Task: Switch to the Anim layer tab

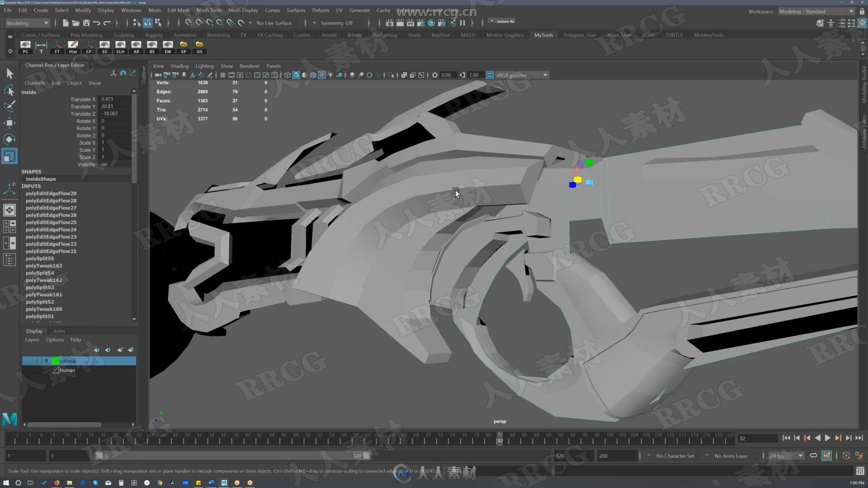Action: click(x=59, y=331)
